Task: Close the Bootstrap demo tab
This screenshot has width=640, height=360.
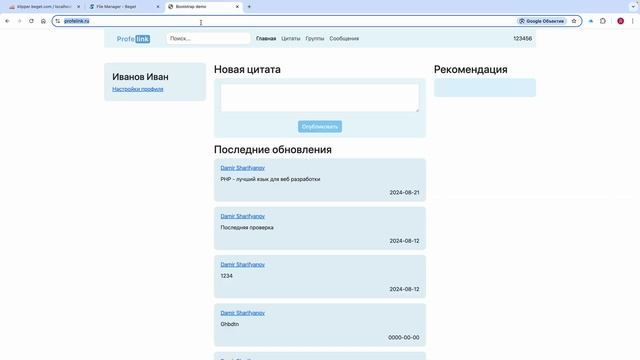Action: [237, 7]
